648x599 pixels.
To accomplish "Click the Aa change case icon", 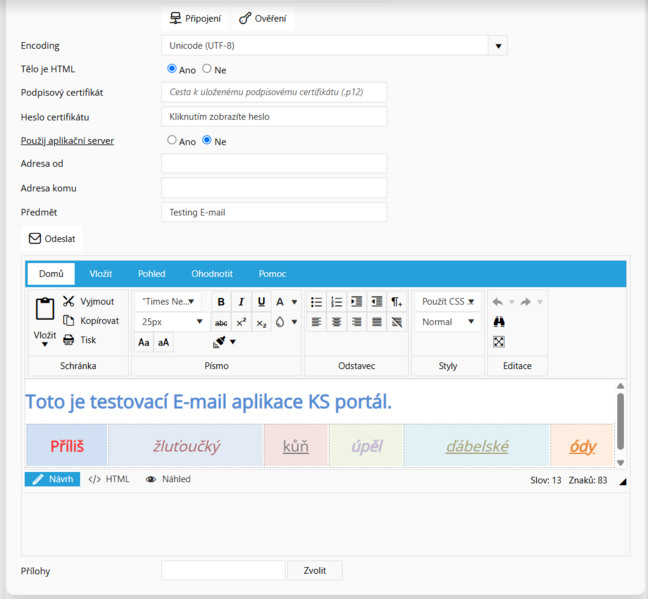I will tap(144, 342).
